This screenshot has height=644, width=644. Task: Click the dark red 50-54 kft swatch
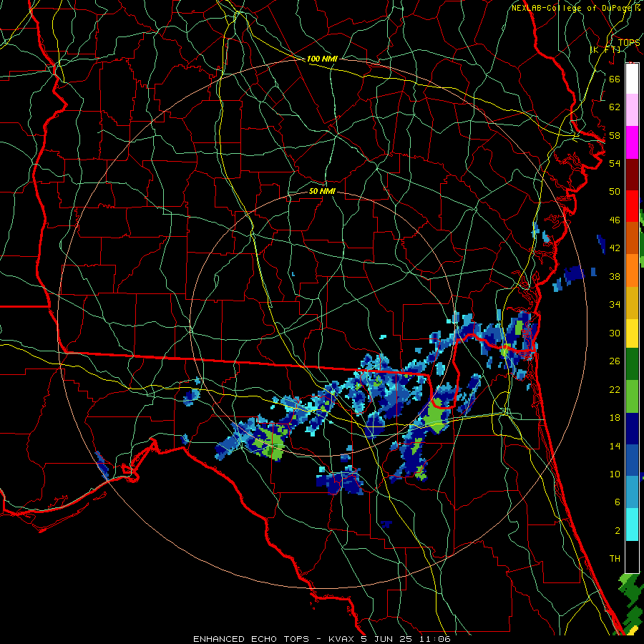[x=632, y=175]
